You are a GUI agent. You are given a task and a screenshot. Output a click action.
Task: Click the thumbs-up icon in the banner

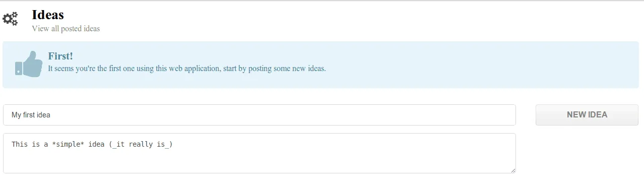[x=29, y=64]
